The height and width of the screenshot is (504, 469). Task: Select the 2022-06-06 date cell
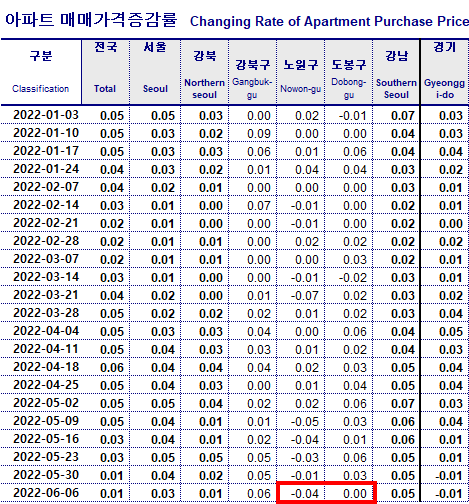[46, 493]
